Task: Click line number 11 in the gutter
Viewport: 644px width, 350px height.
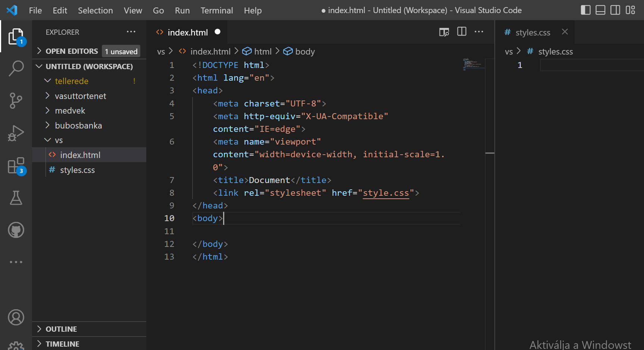Action: [x=169, y=231]
